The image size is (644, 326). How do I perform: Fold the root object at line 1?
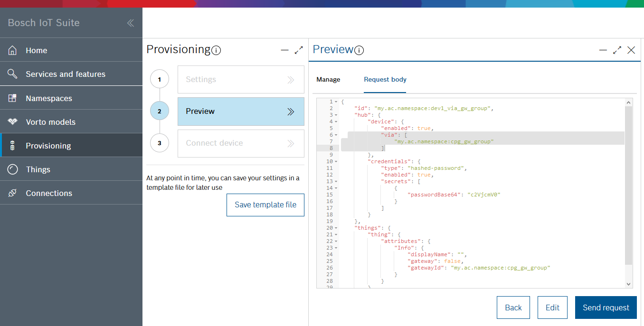coord(336,102)
